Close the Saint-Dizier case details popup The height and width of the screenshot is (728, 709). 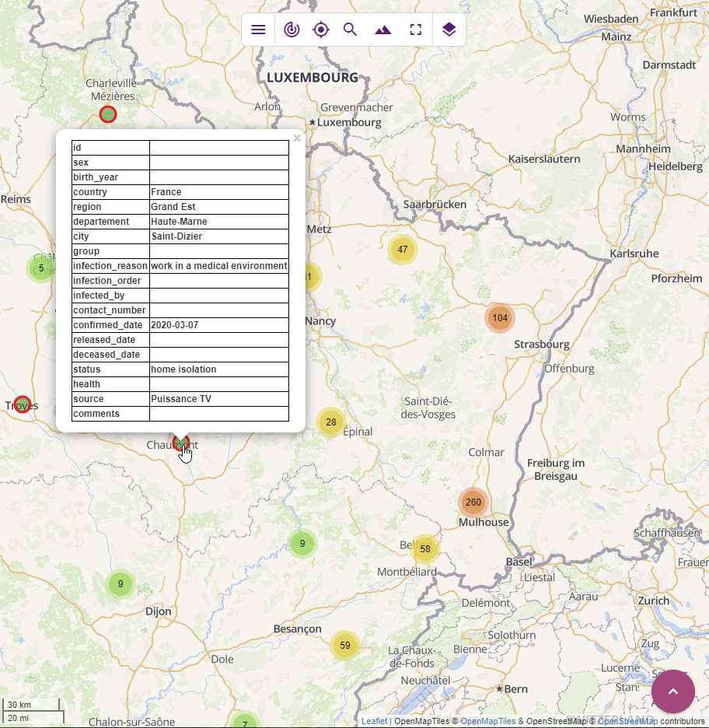pyautogui.click(x=297, y=139)
